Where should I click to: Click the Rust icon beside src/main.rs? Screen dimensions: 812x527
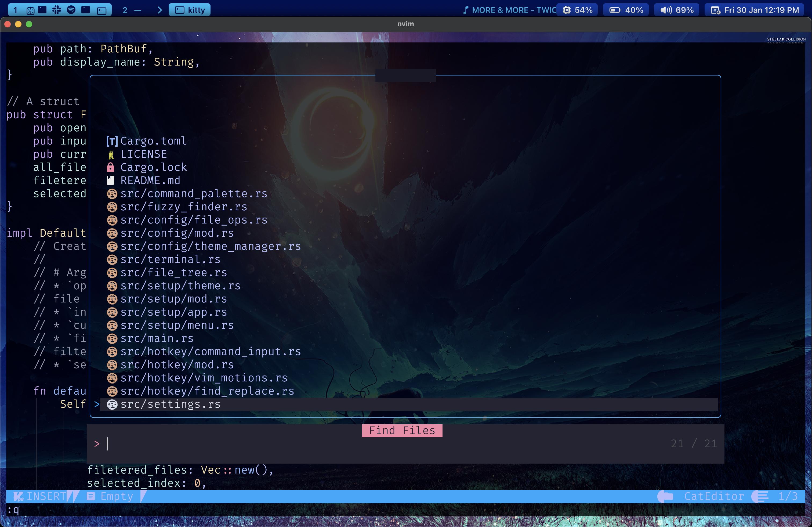112,338
